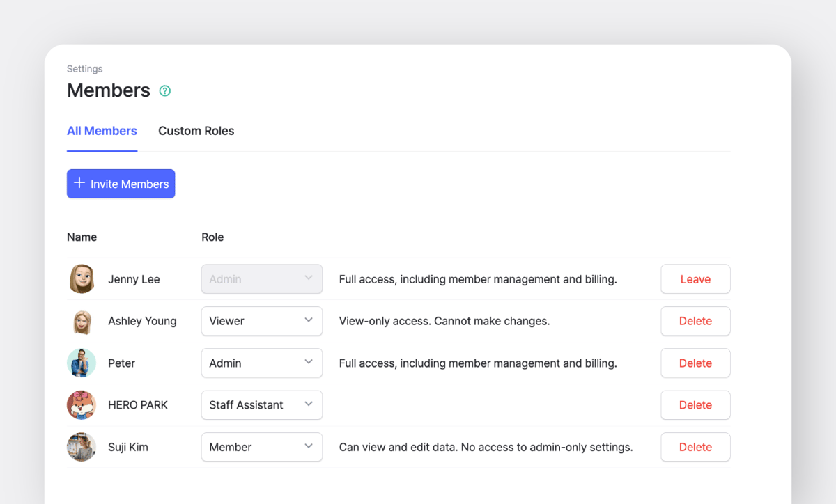Viewport: 836px width, 504px height.
Task: Click Leave on Jenny Lee's row
Action: (695, 278)
